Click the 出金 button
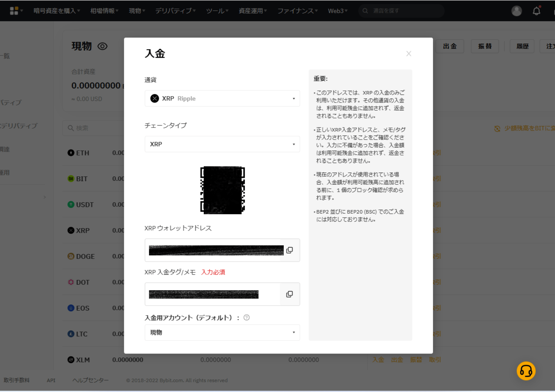This screenshot has width=555, height=392. point(450,46)
